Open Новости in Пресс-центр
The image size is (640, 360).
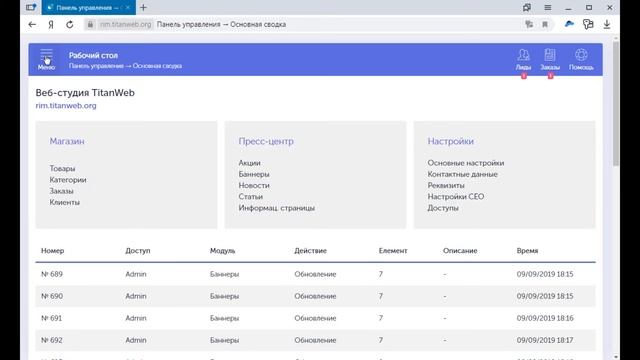pyautogui.click(x=254, y=185)
